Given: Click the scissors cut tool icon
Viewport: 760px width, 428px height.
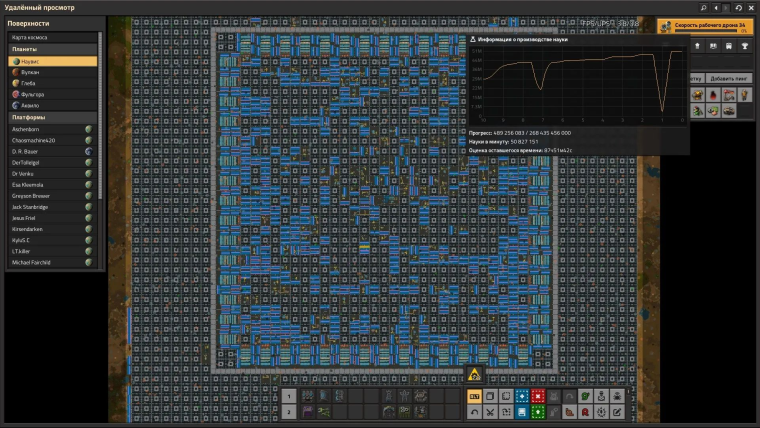Looking at the screenshot, I should point(490,412).
